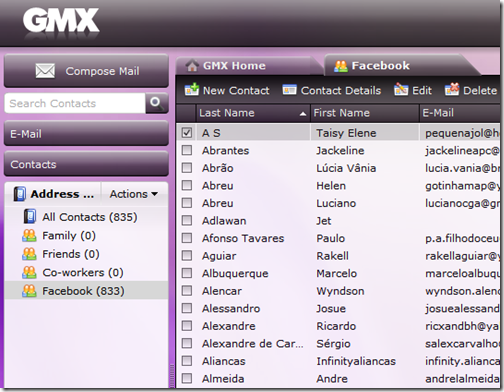Click email starting with ricxandbh
504x392 pixels.
462,326
